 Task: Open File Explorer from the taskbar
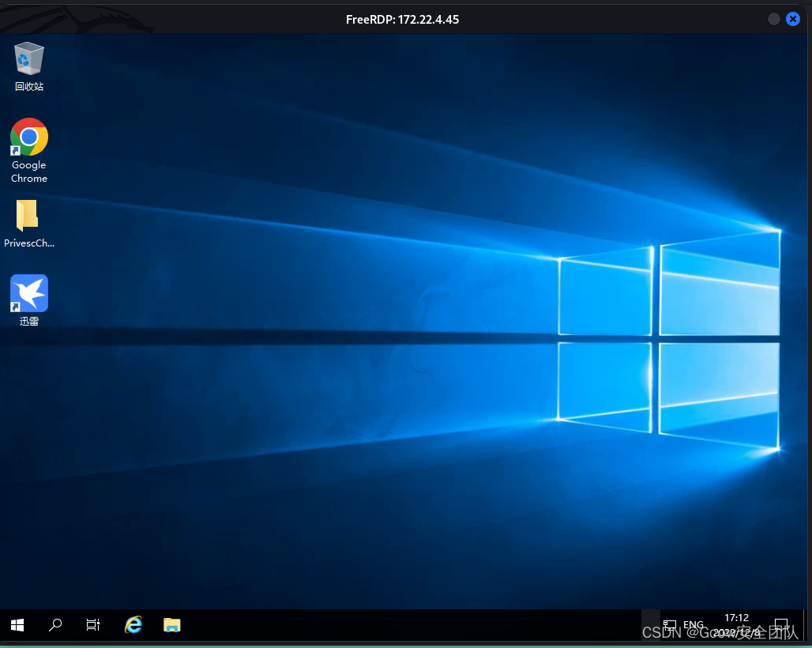pyautogui.click(x=172, y=625)
